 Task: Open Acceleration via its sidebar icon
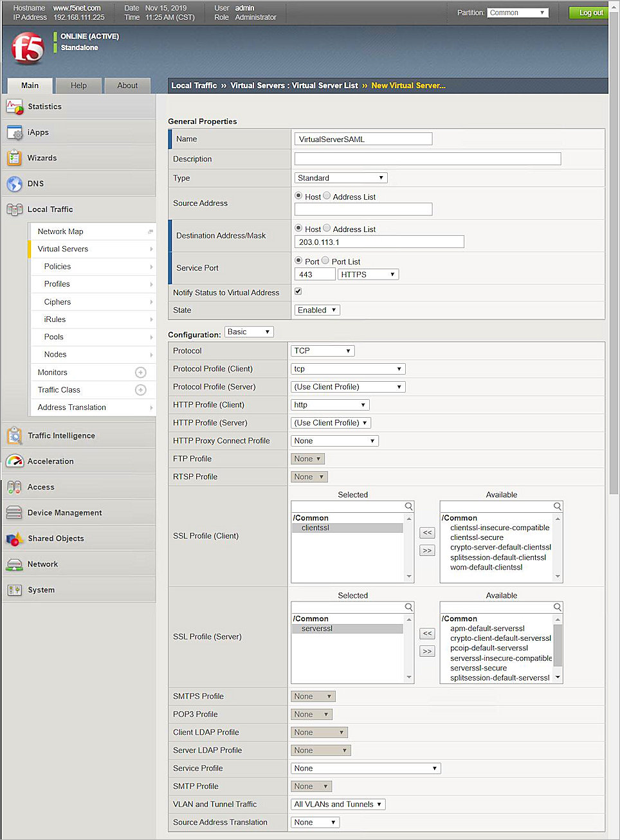15,461
